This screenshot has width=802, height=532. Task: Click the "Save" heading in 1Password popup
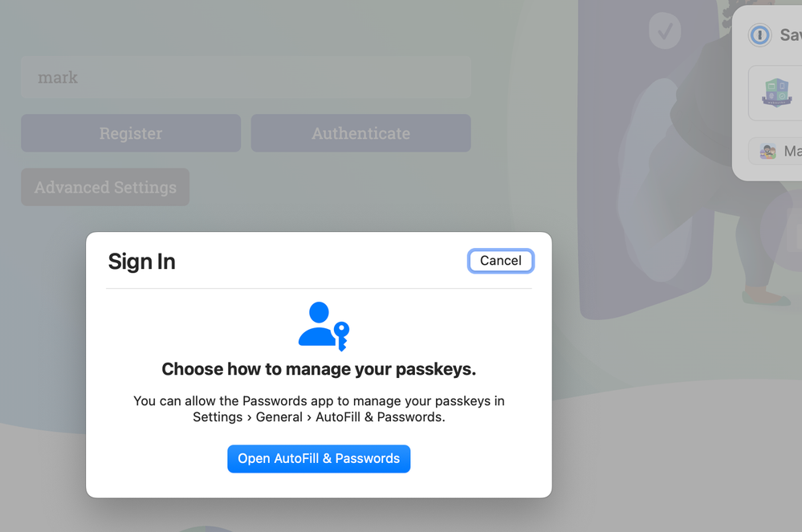(790, 35)
